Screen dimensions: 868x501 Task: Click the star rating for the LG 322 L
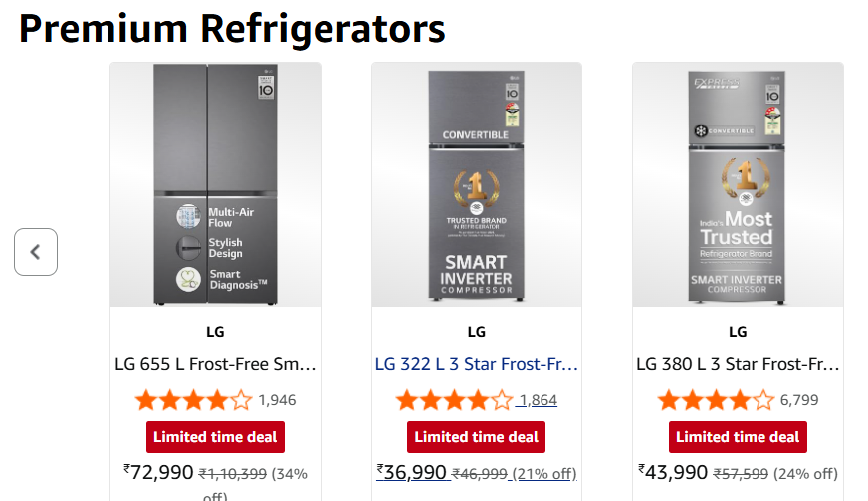pos(454,401)
